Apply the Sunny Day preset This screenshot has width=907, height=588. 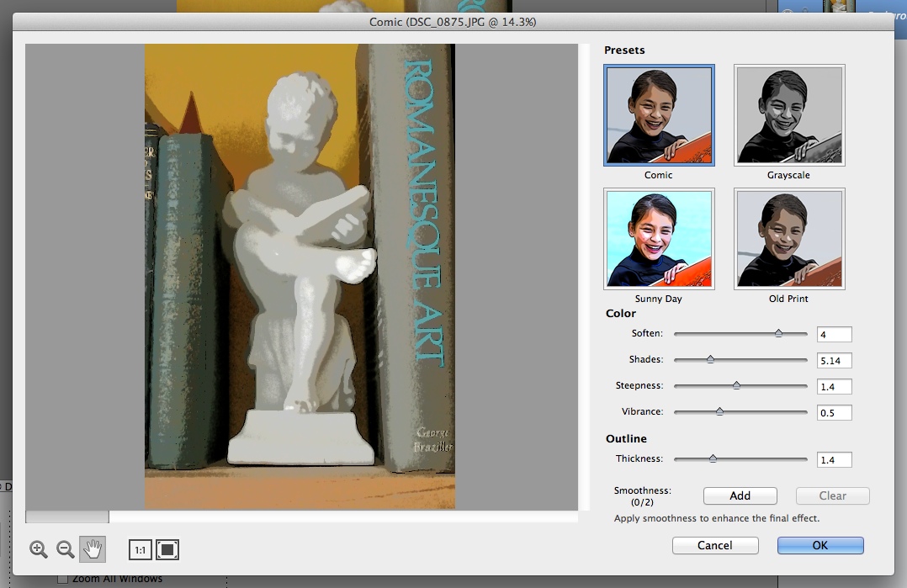click(659, 239)
